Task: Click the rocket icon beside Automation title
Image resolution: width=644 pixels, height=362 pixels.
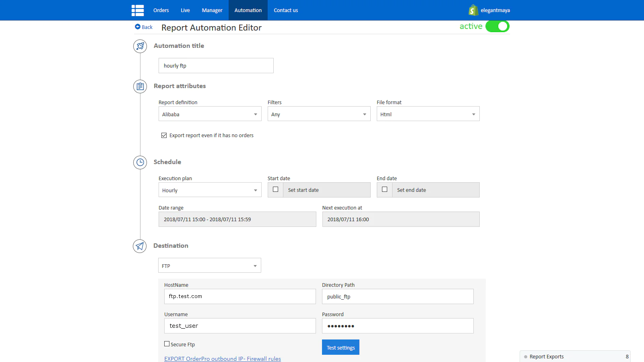Action: 140,46
